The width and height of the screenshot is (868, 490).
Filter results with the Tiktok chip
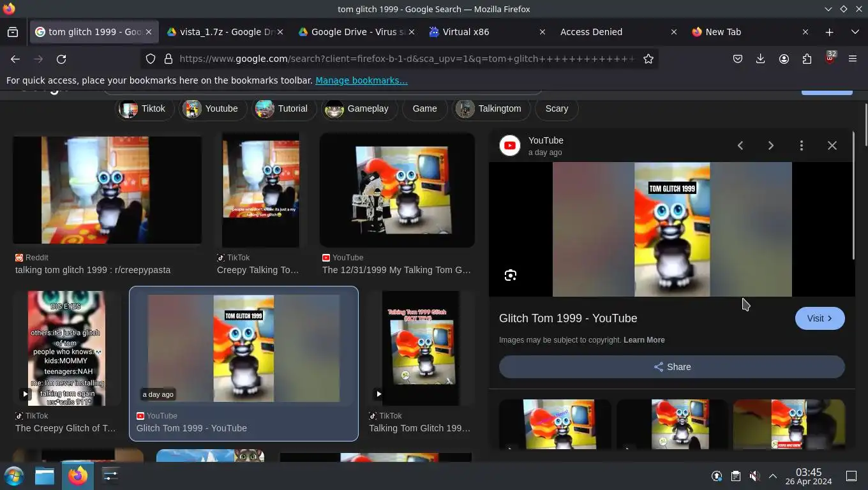tap(145, 108)
